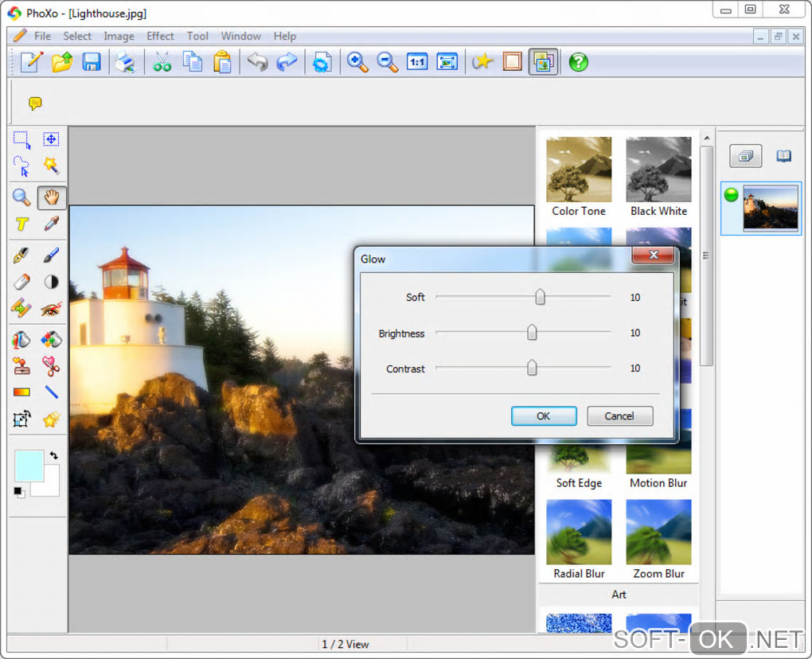Select the magic wand tool
This screenshot has height=659, width=812.
point(51,166)
